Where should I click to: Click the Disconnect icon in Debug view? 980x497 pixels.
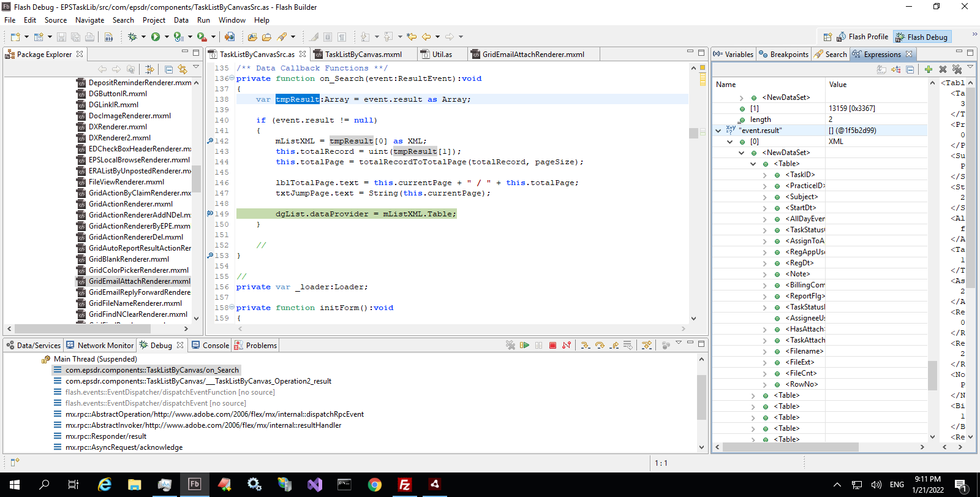pyautogui.click(x=567, y=346)
